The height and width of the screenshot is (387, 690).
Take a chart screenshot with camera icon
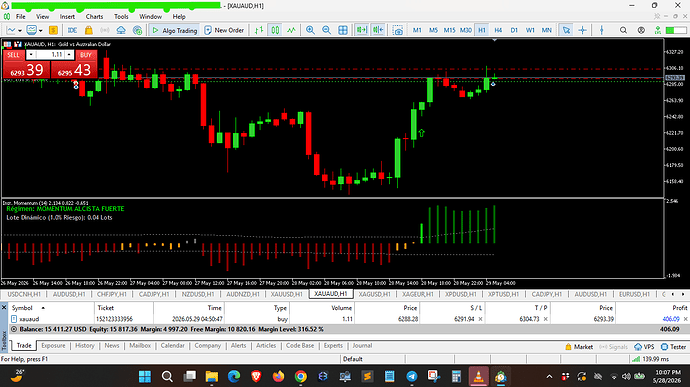click(398, 30)
